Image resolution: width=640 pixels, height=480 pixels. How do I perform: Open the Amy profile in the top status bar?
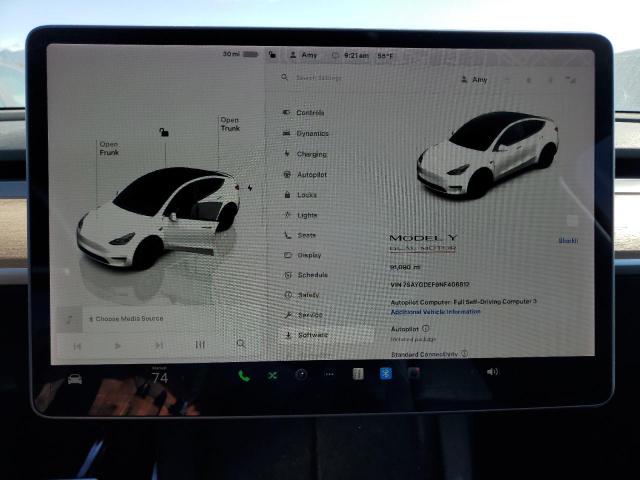tap(303, 55)
